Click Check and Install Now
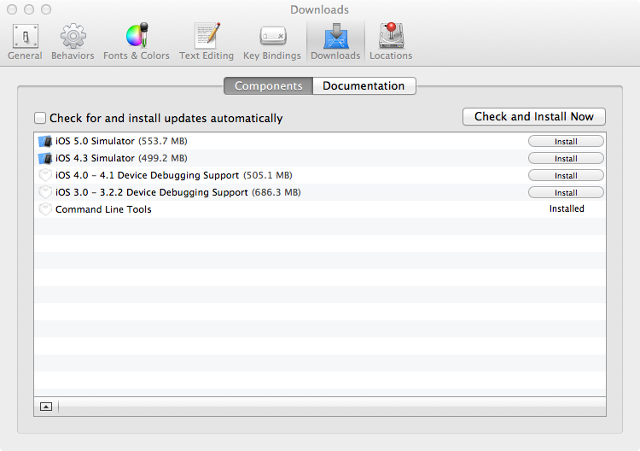Image resolution: width=640 pixels, height=451 pixels. point(534,117)
